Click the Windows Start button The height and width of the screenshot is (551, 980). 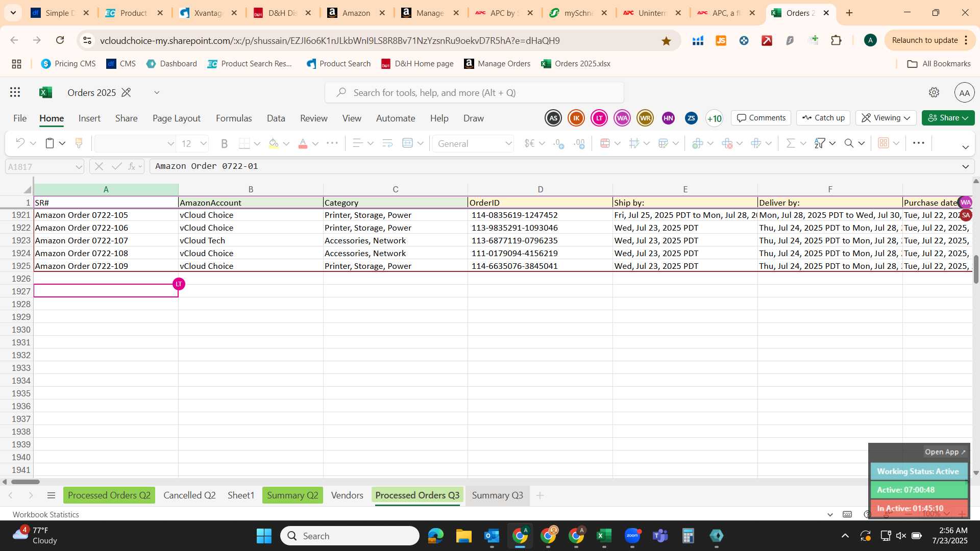click(264, 536)
